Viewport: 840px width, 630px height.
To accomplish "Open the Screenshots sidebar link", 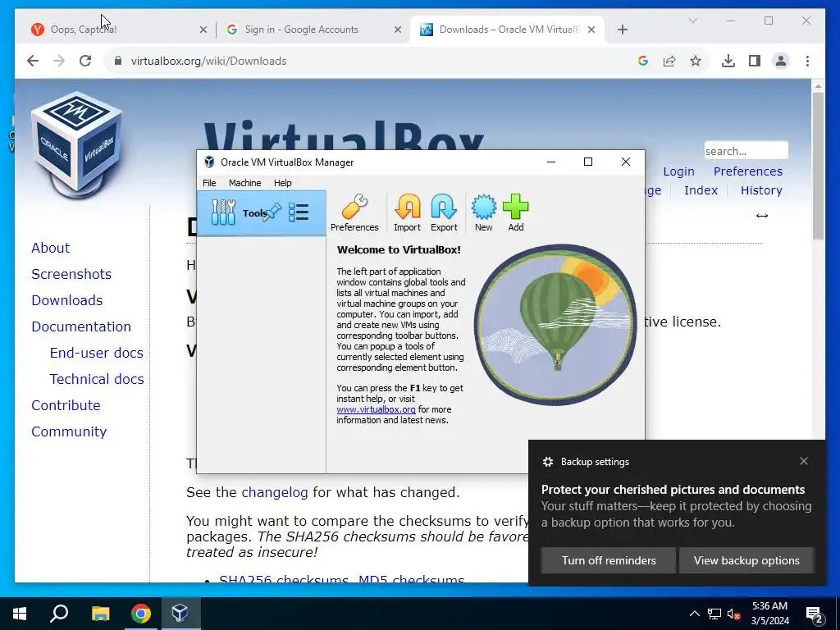I will pos(71,274).
